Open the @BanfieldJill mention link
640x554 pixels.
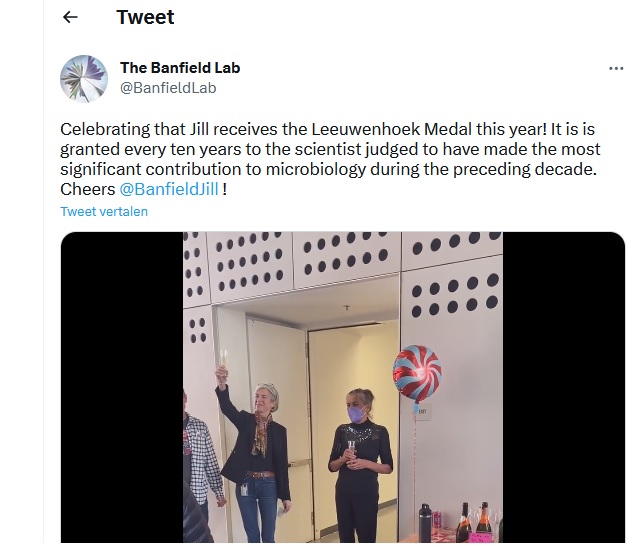[x=169, y=189]
